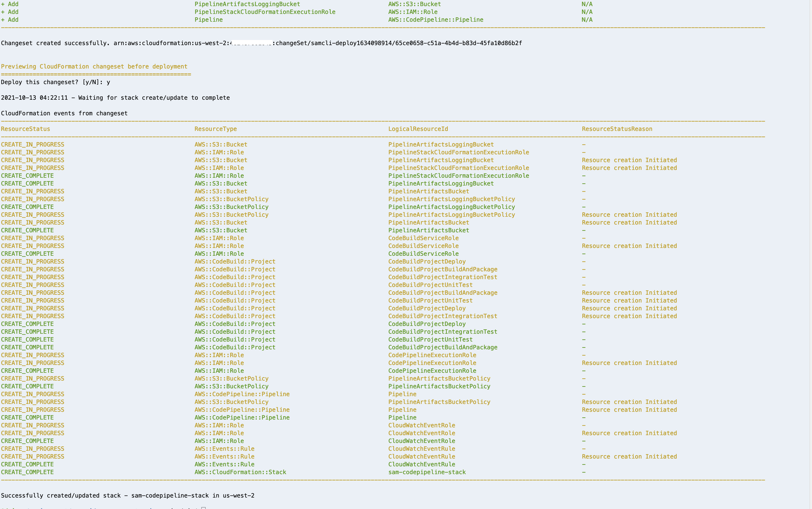Click CodeBuildProjectBuildAndPackage in its CREATE_COMPLETE row
The width and height of the screenshot is (812, 509).
click(443, 347)
